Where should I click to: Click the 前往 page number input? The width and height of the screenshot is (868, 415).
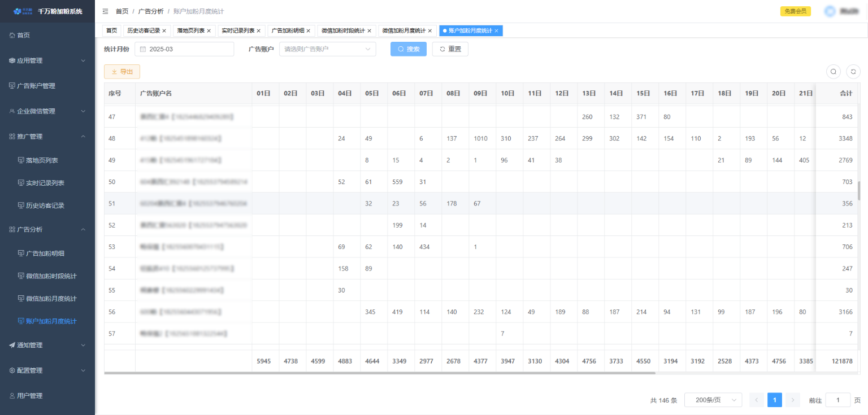tap(837, 400)
